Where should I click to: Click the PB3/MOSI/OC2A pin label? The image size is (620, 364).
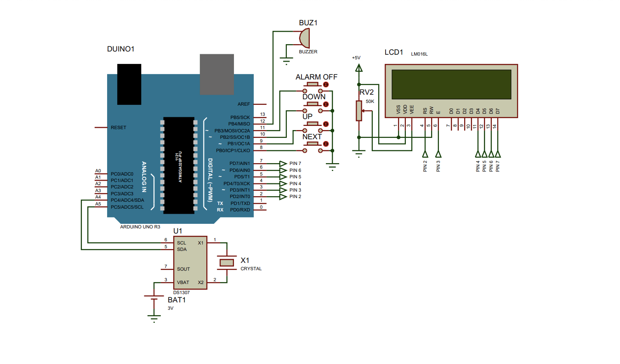tap(233, 131)
